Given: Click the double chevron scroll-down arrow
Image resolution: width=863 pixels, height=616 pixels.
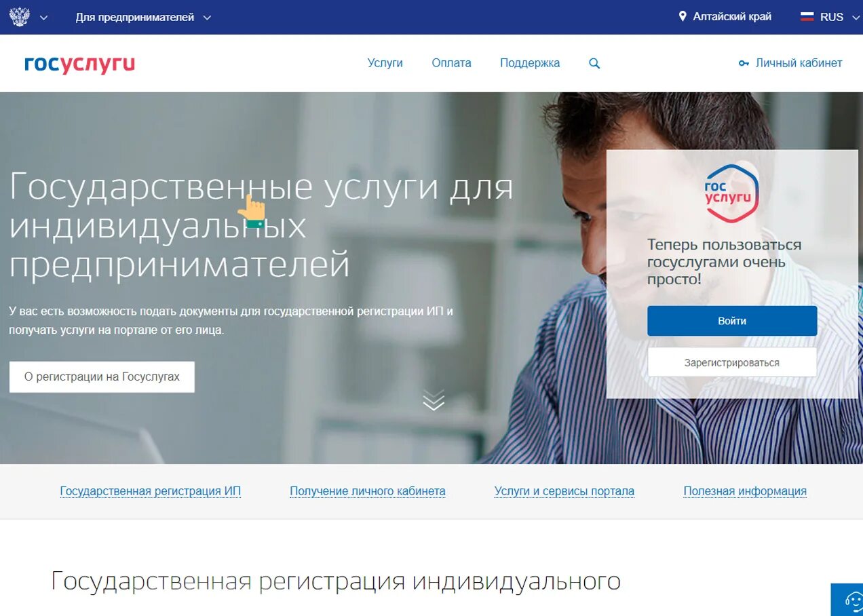Looking at the screenshot, I should [434, 400].
